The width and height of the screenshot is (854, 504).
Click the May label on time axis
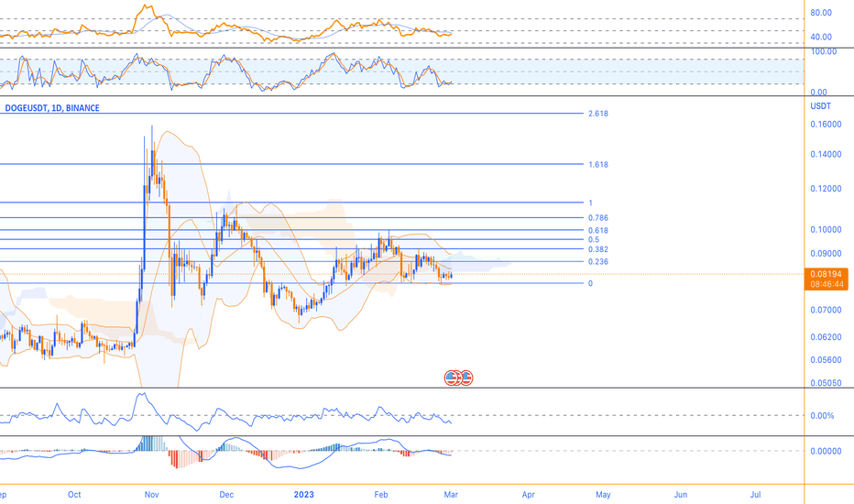coord(603,495)
